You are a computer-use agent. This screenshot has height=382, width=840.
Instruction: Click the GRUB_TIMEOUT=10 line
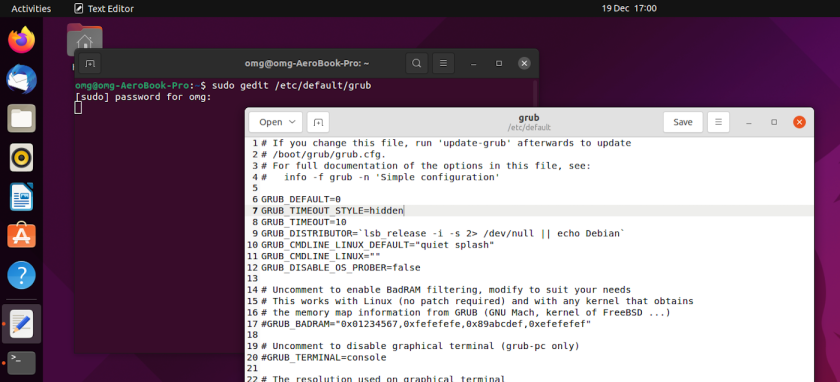pyautogui.click(x=304, y=222)
